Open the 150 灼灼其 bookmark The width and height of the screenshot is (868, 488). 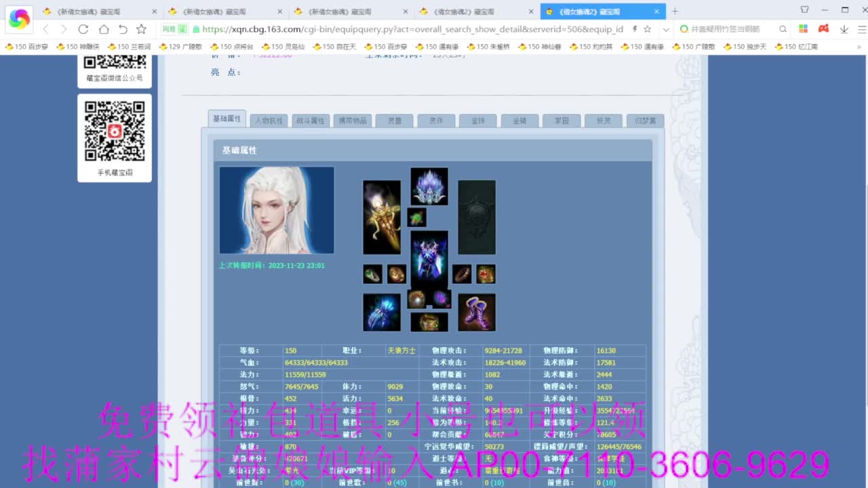click(x=591, y=47)
